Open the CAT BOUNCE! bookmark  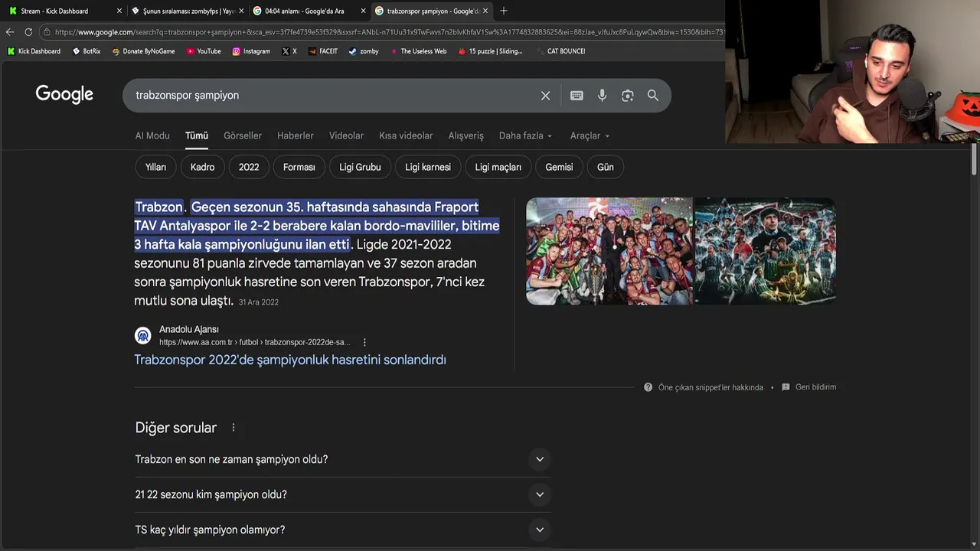tap(560, 51)
